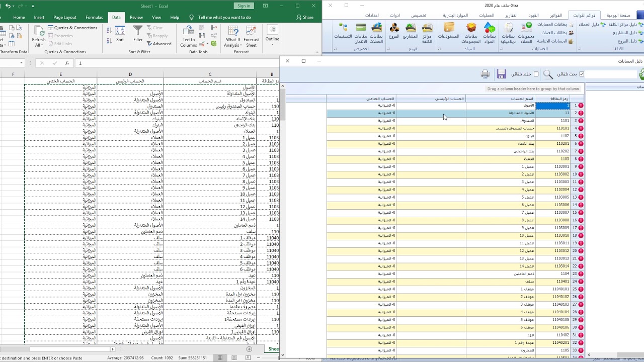Collapse the Excel ribbon chevron
Screen dimensions: 644x362
[x=317, y=52]
